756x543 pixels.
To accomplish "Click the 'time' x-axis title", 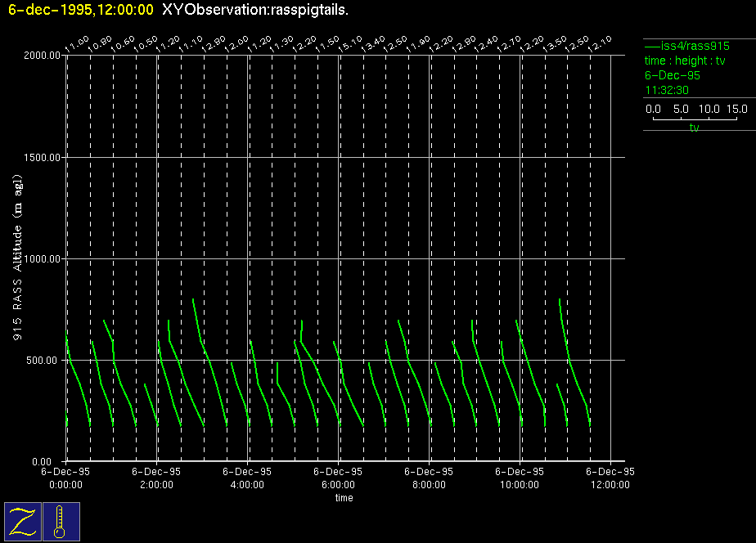I will (x=344, y=498).
